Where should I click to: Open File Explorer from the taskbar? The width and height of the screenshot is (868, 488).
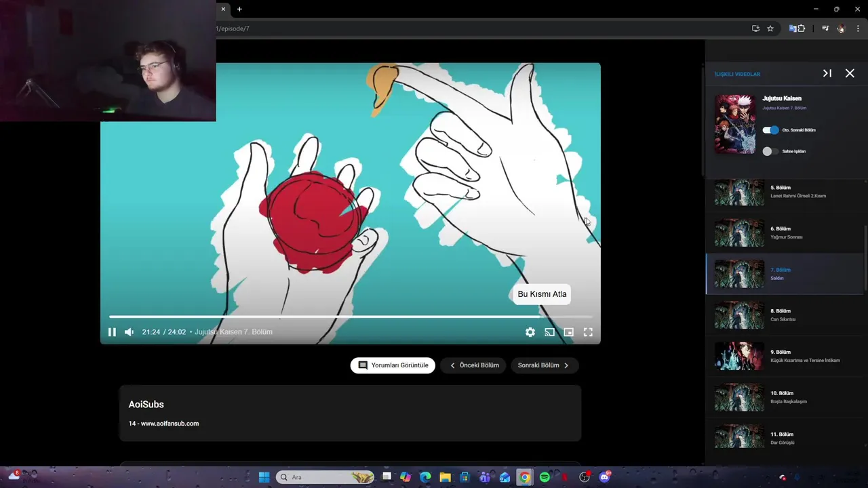445,477
